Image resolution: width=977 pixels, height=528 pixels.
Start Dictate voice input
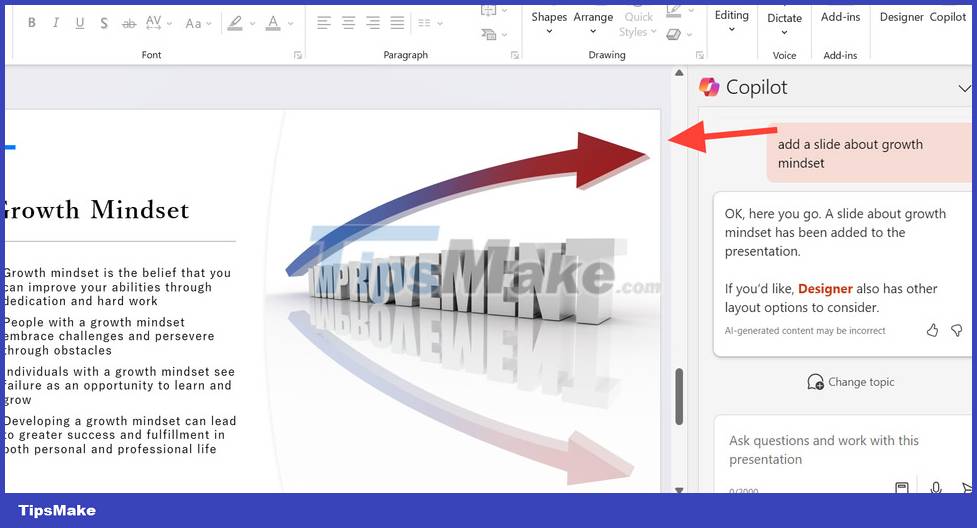(x=784, y=24)
